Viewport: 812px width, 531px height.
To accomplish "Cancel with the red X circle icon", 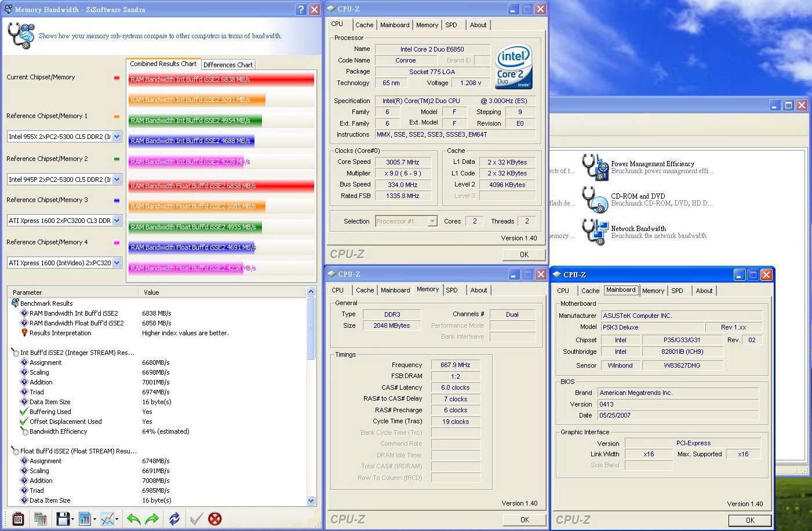I will tap(215, 519).
